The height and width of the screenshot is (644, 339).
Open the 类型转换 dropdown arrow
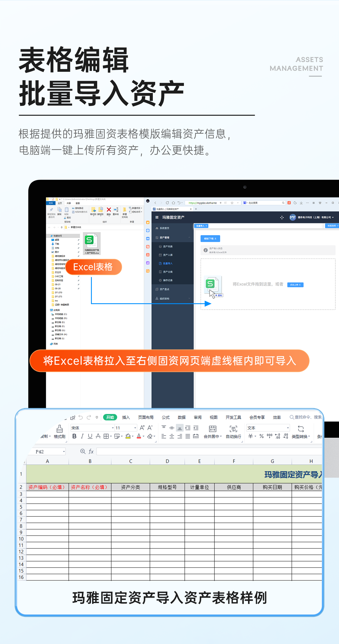pos(309,437)
